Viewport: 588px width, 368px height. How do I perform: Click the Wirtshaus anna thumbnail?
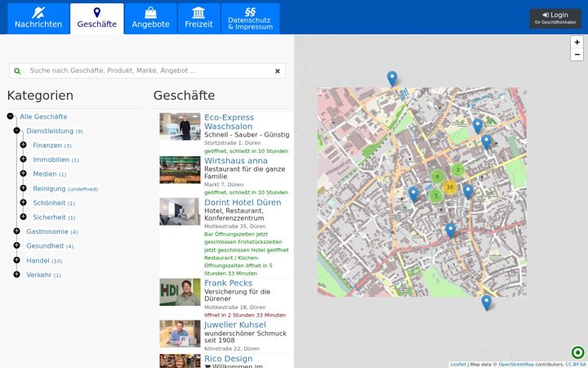[180, 170]
